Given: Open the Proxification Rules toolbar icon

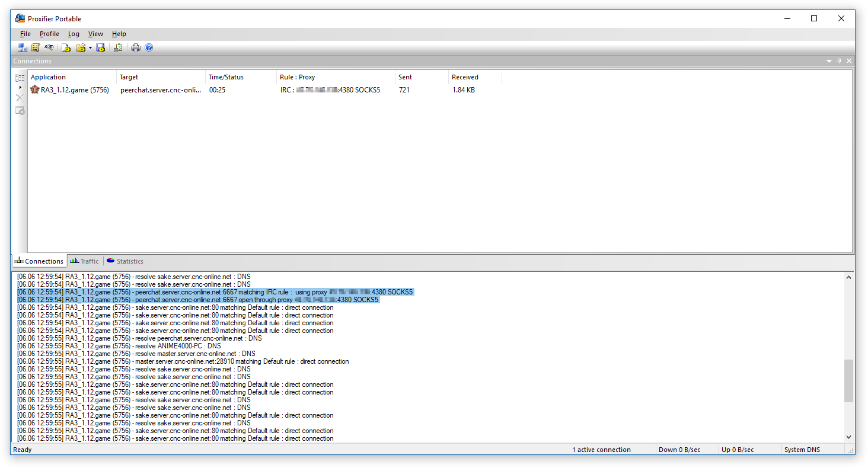Looking at the screenshot, I should pyautogui.click(x=36, y=48).
